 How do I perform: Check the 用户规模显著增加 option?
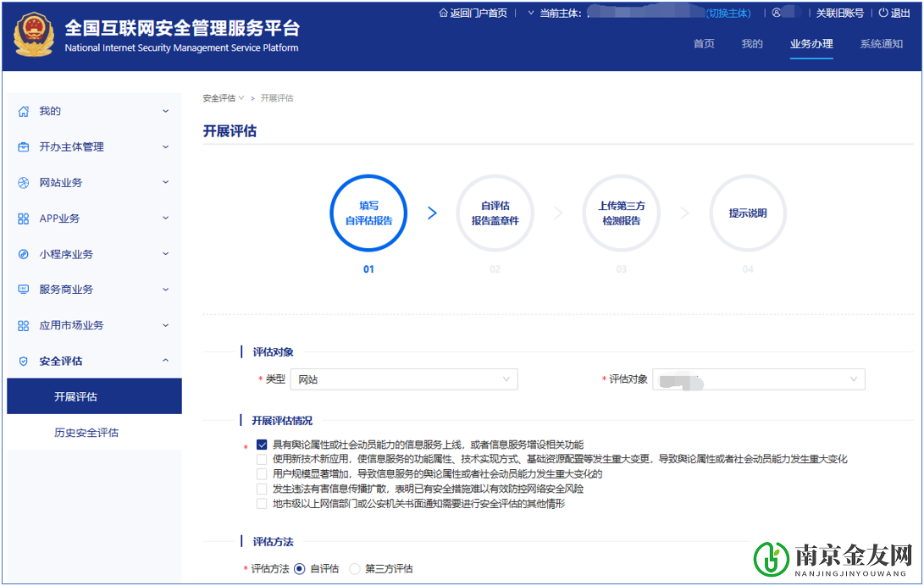click(263, 473)
